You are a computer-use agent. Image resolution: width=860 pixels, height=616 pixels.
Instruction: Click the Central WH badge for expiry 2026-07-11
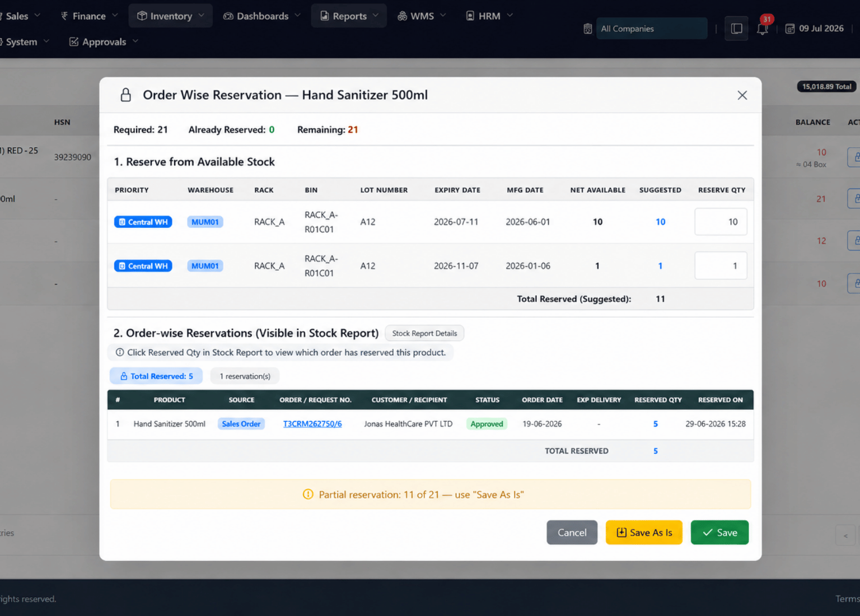pyautogui.click(x=143, y=222)
